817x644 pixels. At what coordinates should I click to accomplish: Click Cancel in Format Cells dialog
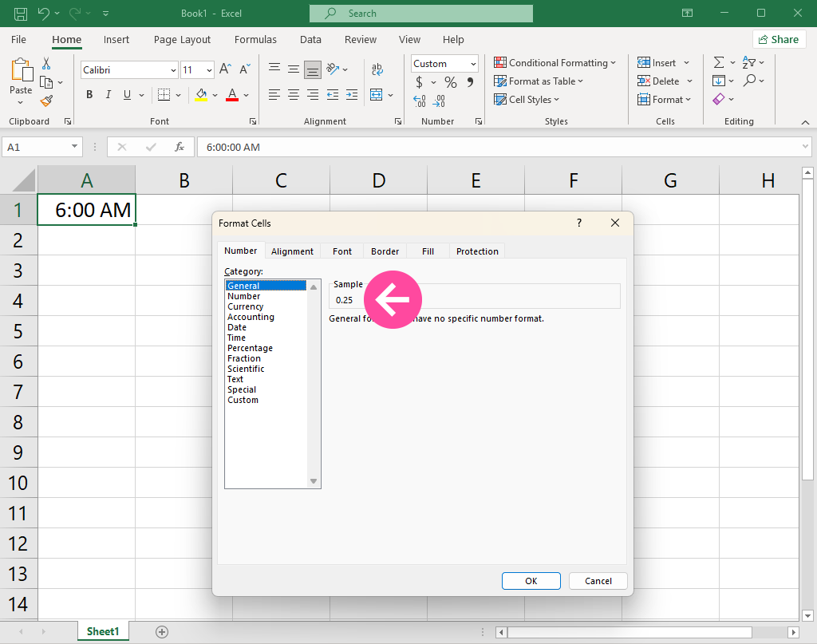click(x=598, y=581)
